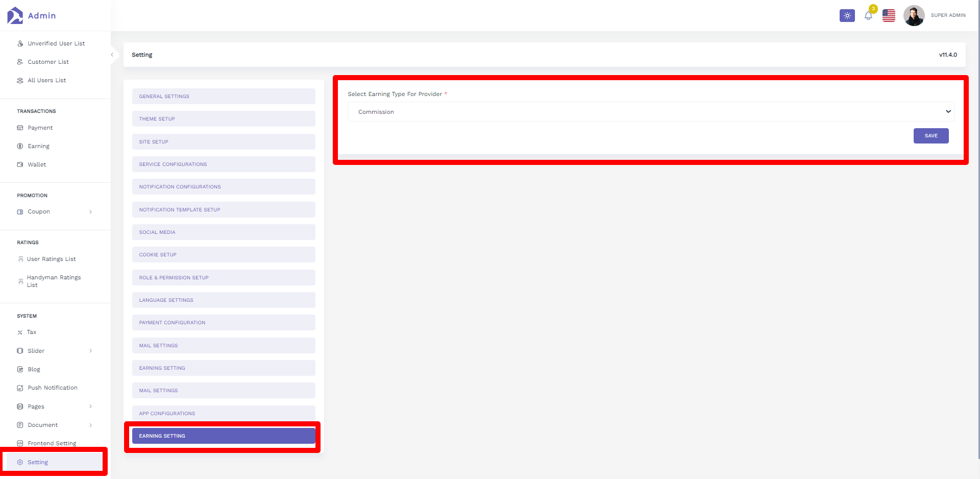Open the Blog page

point(34,369)
